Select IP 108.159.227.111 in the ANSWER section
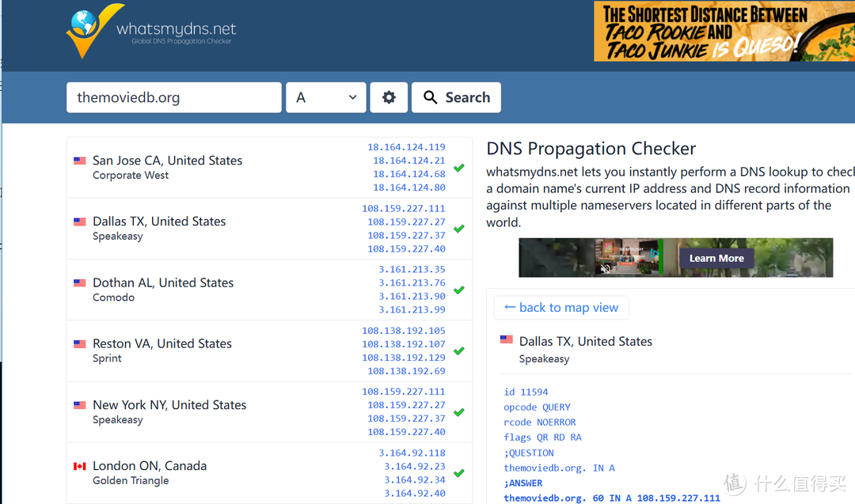This screenshot has width=855, height=504. tap(677, 498)
